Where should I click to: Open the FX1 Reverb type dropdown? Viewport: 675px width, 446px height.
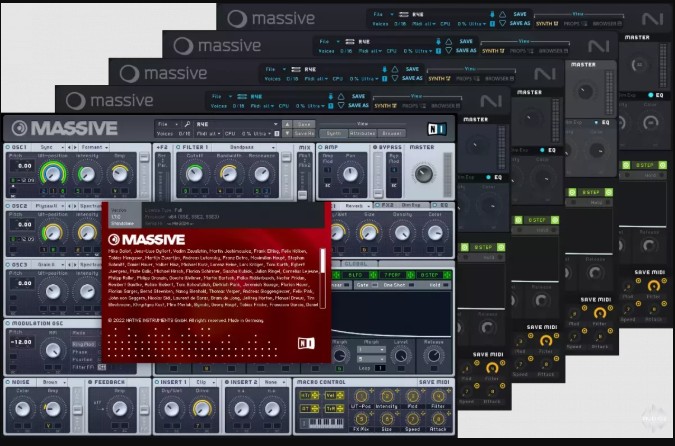tap(356, 206)
